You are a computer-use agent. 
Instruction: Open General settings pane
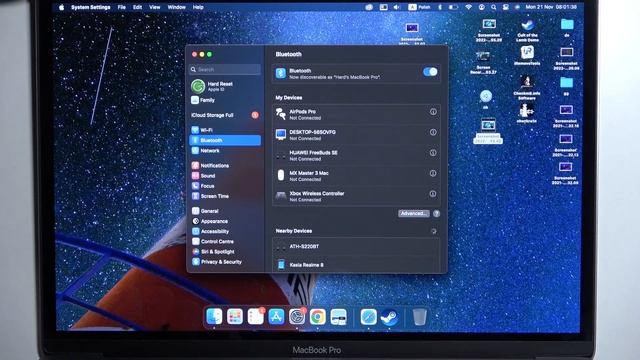tap(225, 211)
